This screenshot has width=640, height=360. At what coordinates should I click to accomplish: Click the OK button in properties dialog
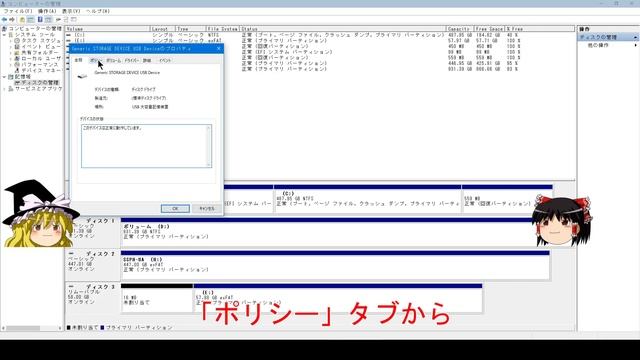click(175, 209)
